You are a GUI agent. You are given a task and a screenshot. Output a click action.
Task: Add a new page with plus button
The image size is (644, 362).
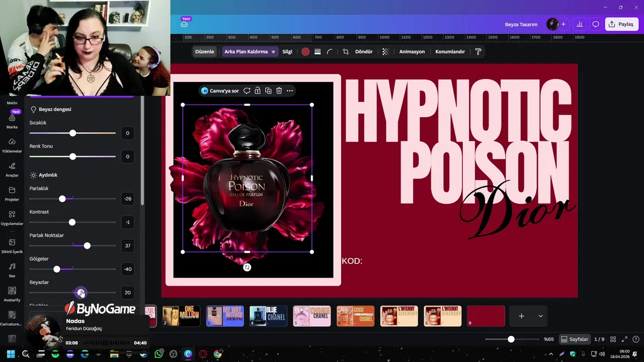522,316
